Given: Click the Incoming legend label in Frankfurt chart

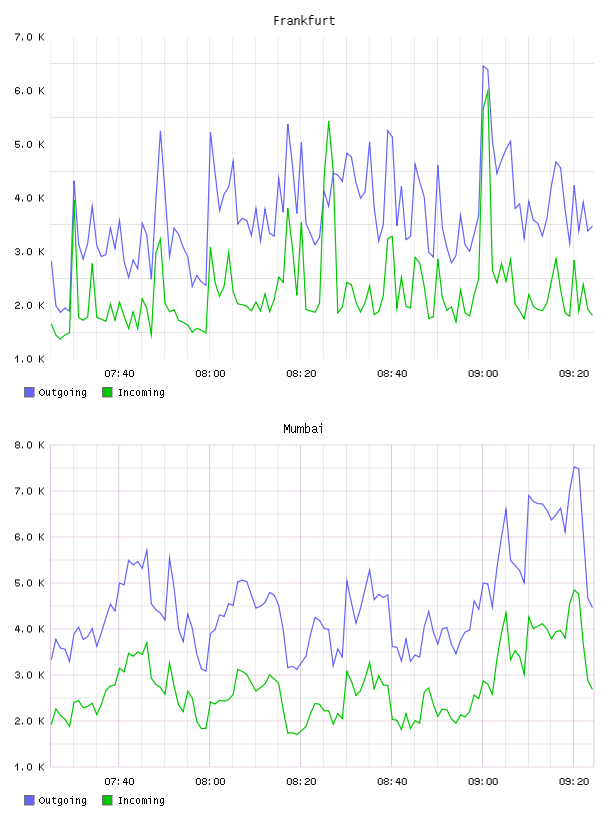Looking at the screenshot, I should coord(141,393).
